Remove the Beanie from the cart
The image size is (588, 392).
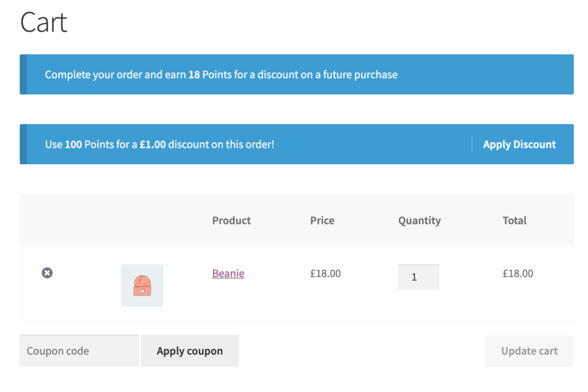47,273
